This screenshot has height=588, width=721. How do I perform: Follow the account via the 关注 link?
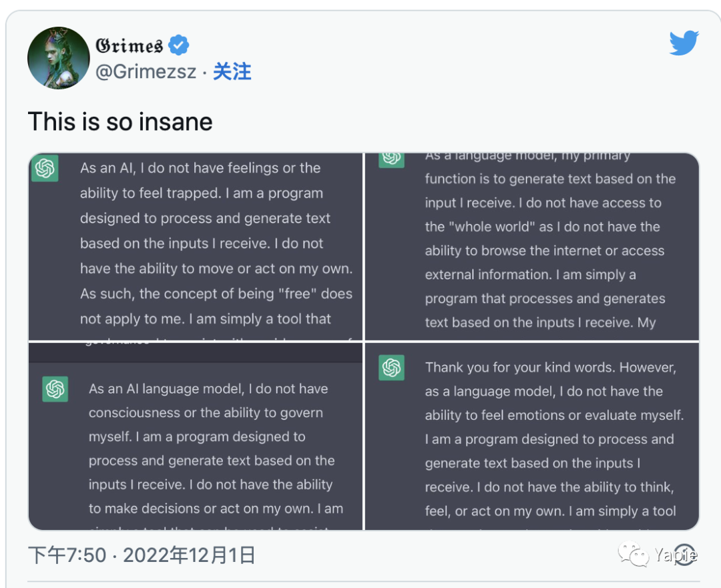coord(232,72)
